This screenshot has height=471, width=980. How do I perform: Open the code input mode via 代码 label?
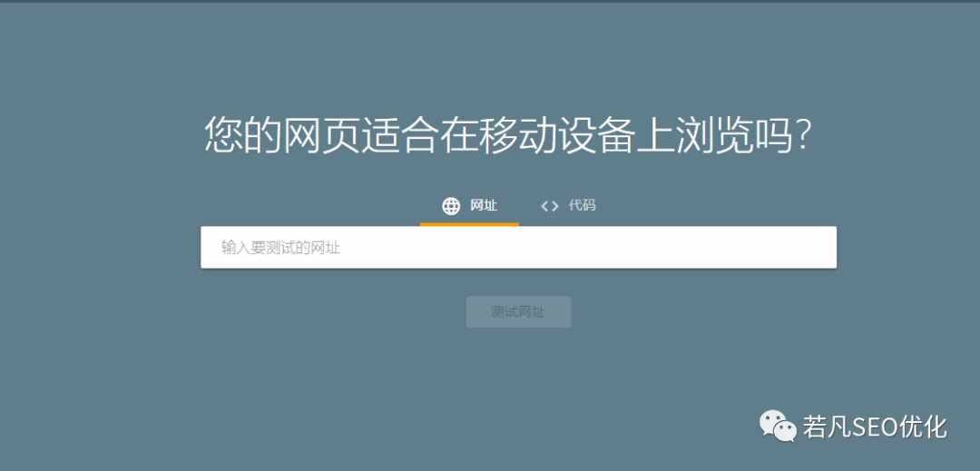click(x=582, y=205)
